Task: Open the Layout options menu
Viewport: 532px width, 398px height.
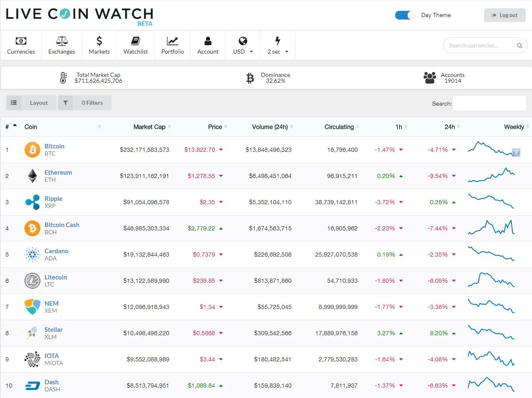Action: [31, 103]
